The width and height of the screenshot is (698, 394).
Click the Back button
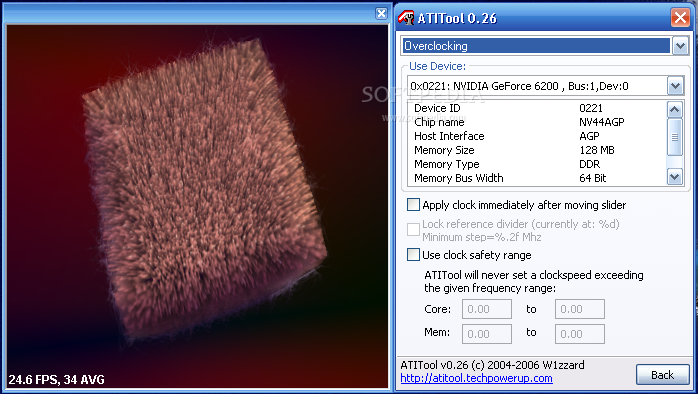coord(662,375)
